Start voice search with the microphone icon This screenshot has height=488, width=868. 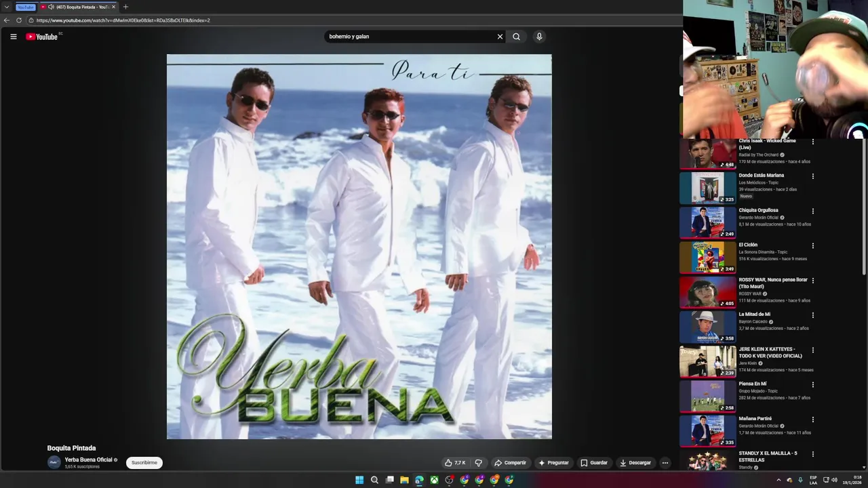pyautogui.click(x=539, y=37)
